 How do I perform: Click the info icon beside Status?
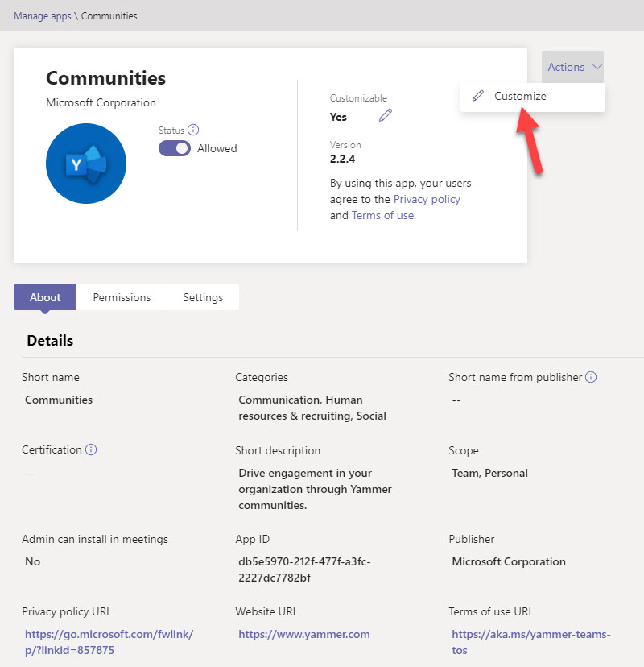click(193, 130)
